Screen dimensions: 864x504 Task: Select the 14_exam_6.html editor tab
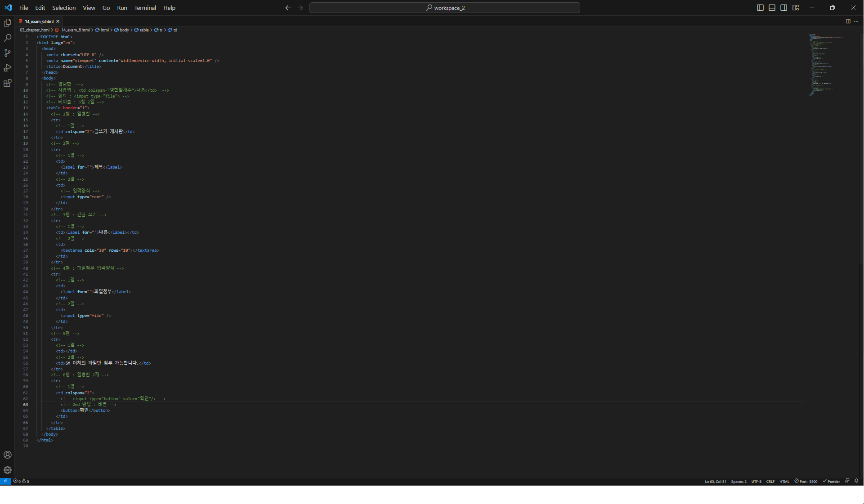(39, 21)
